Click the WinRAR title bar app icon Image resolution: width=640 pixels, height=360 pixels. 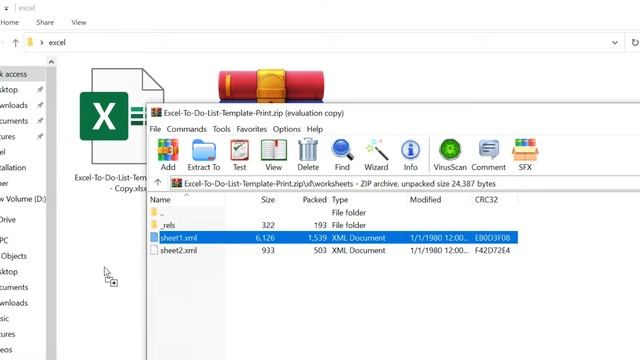156,113
